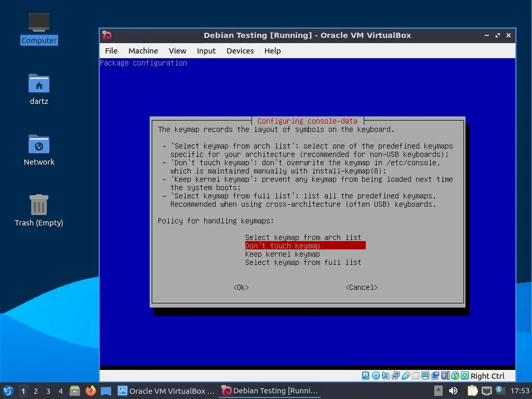This screenshot has width=532, height=399.
Task: Click the keyboard capture arrow icon
Action: point(465,376)
